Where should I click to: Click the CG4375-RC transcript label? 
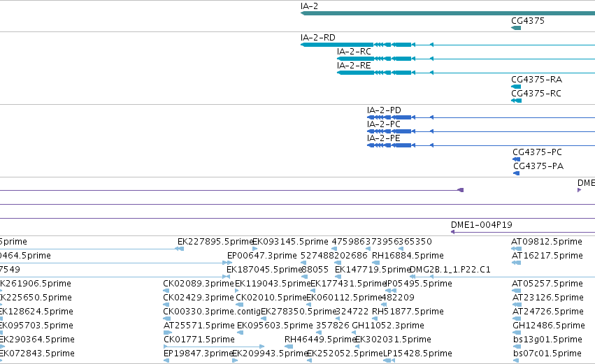[x=536, y=94]
